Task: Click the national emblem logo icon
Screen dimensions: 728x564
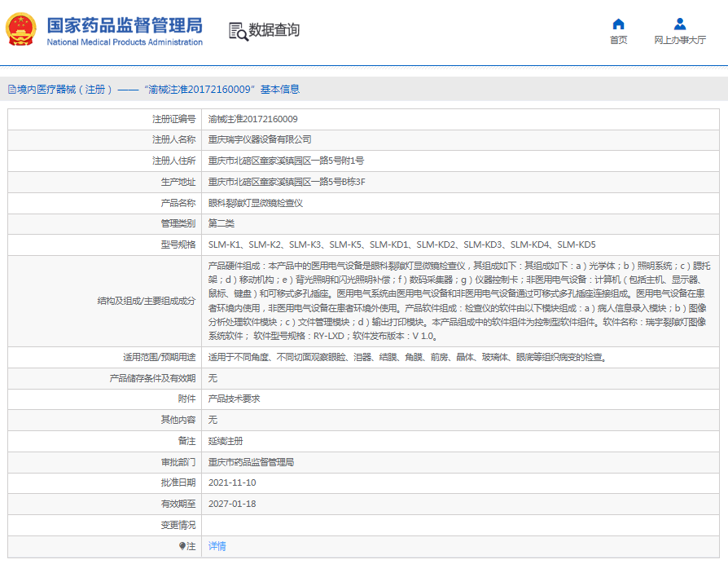Action: (x=21, y=29)
